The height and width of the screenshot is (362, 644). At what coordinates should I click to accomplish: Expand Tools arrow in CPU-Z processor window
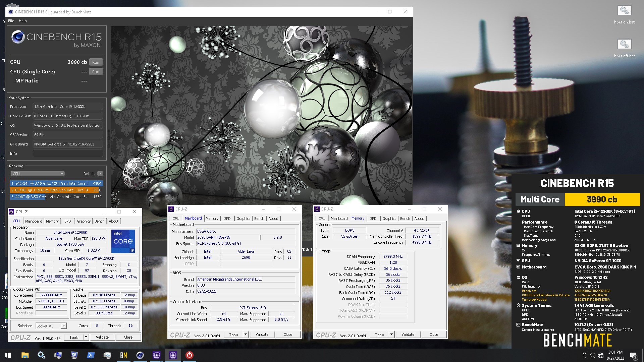pyautogui.click(x=86, y=337)
